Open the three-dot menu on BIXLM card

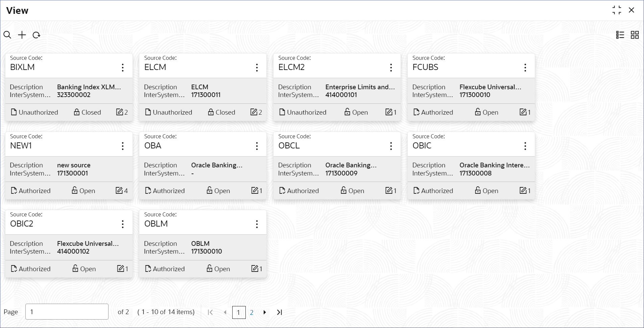coord(123,68)
